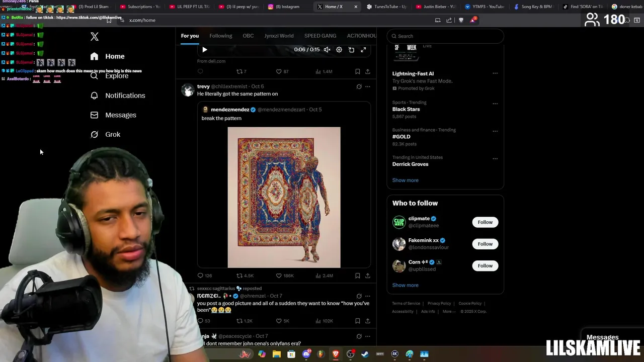Viewport: 644px width, 362px height.
Task: Repost the Dell ad post with 7 reposts
Action: coord(242,71)
